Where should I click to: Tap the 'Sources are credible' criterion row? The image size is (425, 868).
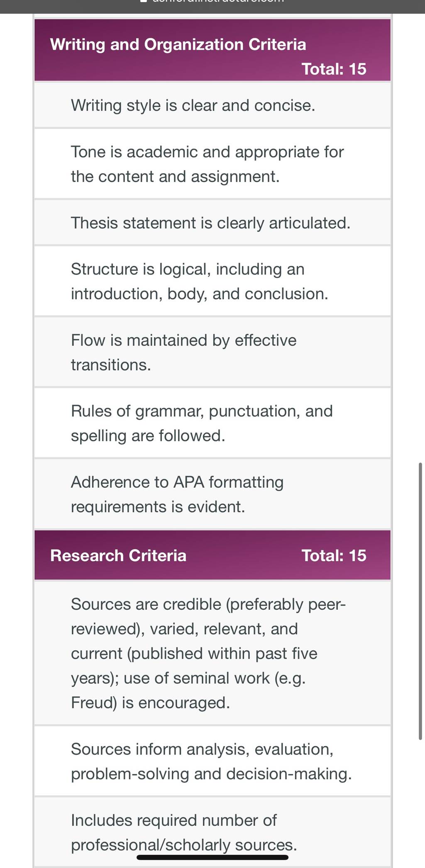pos(212,653)
